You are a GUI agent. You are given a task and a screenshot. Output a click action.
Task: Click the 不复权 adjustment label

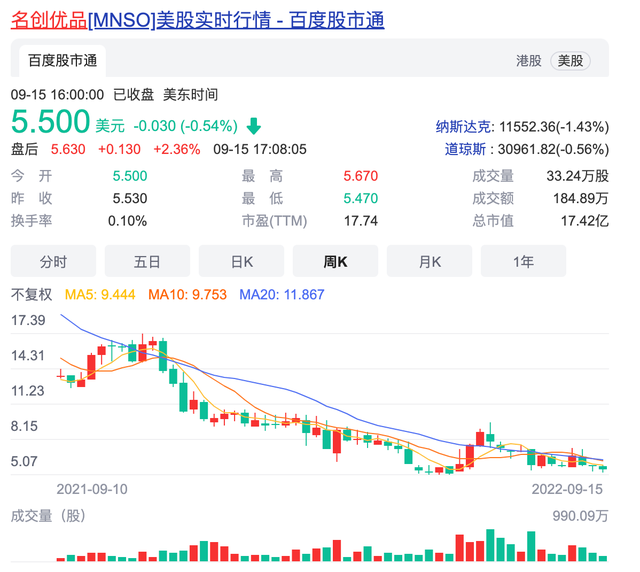32,295
